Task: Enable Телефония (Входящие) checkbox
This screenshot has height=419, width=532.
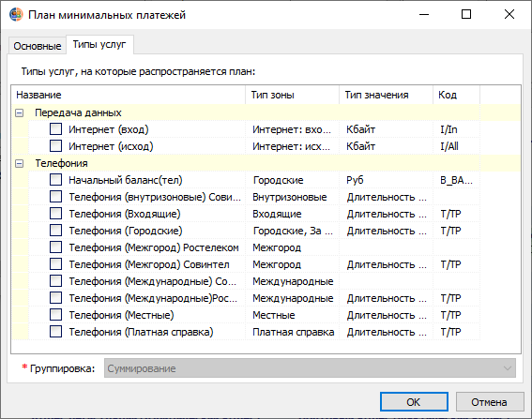Action: pyautogui.click(x=55, y=214)
